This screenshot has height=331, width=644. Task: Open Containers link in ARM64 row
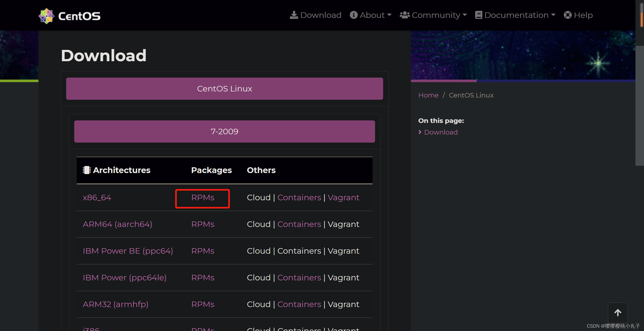pyautogui.click(x=299, y=224)
